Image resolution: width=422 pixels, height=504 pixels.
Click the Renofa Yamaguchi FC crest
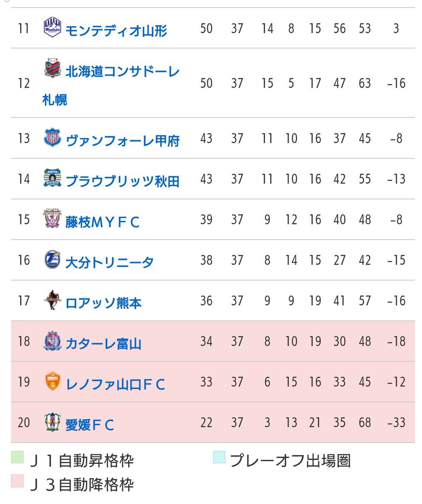click(x=53, y=382)
